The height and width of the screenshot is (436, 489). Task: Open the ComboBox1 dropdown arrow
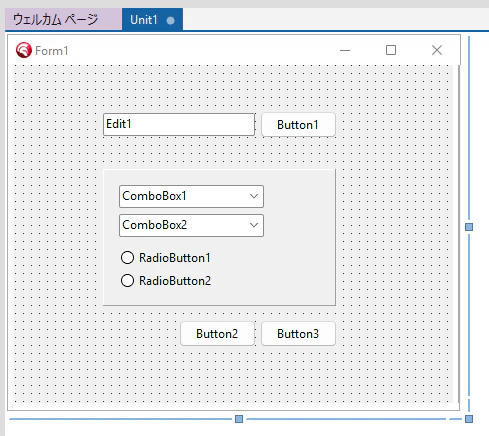click(254, 196)
